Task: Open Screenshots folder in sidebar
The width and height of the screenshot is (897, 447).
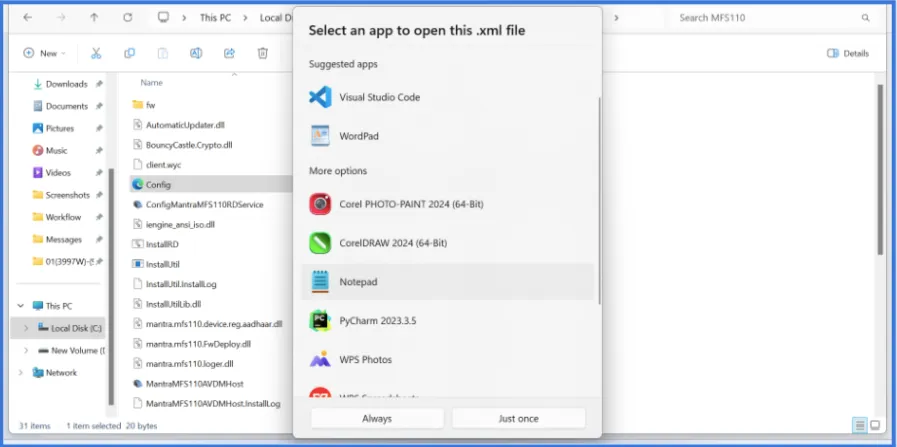Action: pyautogui.click(x=68, y=195)
